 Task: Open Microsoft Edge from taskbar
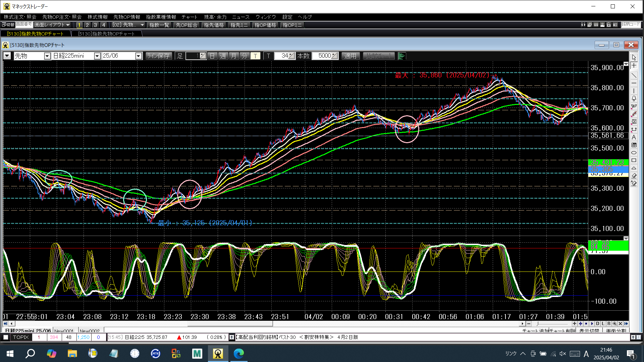(x=239, y=353)
